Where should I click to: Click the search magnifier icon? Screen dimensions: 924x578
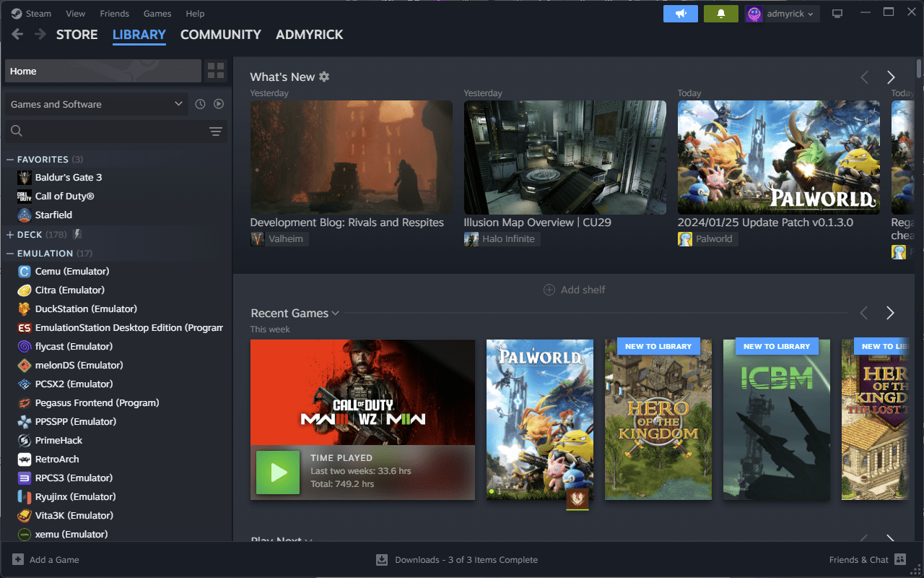[17, 131]
